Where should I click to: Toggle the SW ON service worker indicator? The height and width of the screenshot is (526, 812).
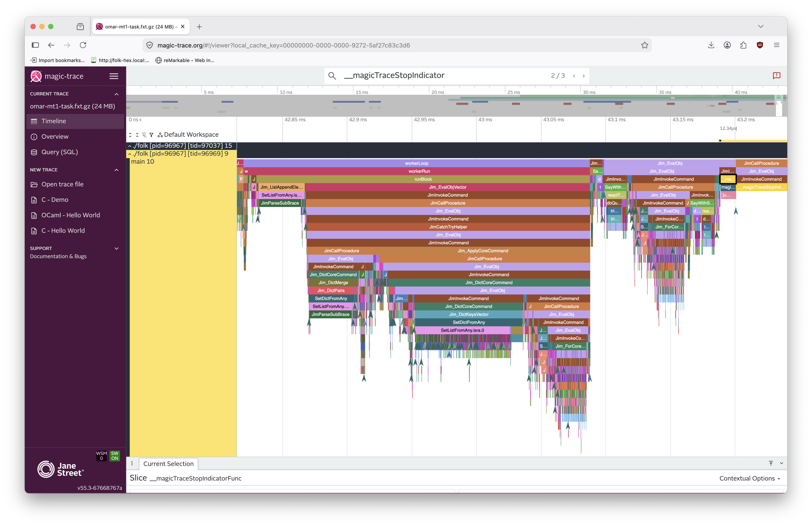(x=115, y=456)
